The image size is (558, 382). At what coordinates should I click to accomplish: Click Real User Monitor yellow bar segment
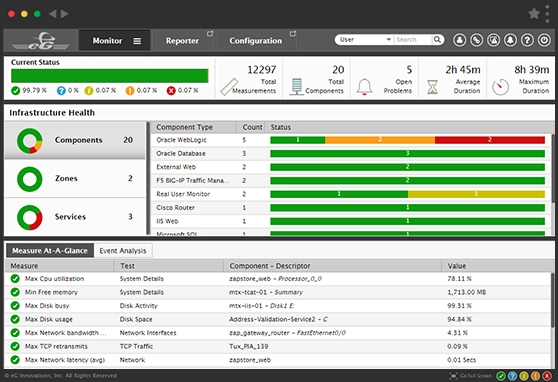pos(476,194)
